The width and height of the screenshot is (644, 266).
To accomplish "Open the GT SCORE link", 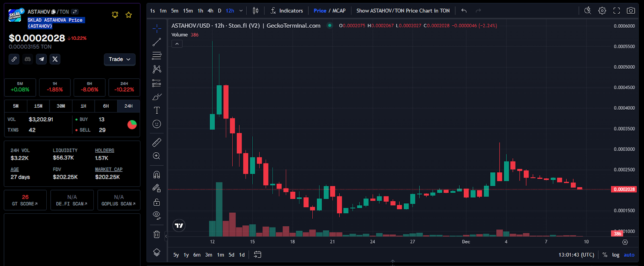I will (25, 200).
